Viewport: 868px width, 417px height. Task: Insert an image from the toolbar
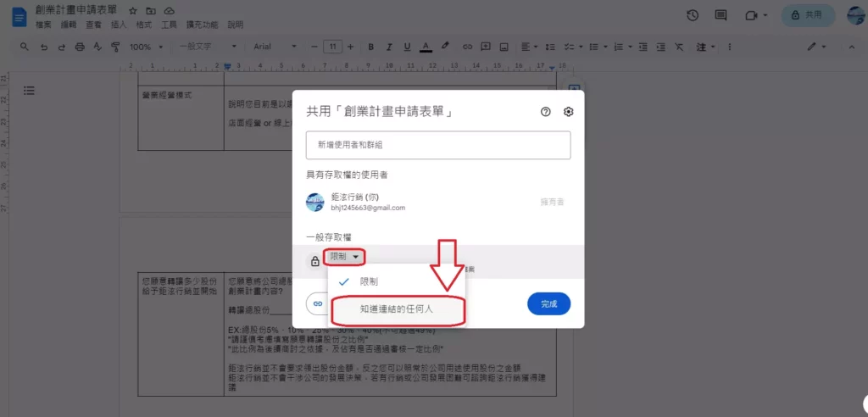[504, 47]
